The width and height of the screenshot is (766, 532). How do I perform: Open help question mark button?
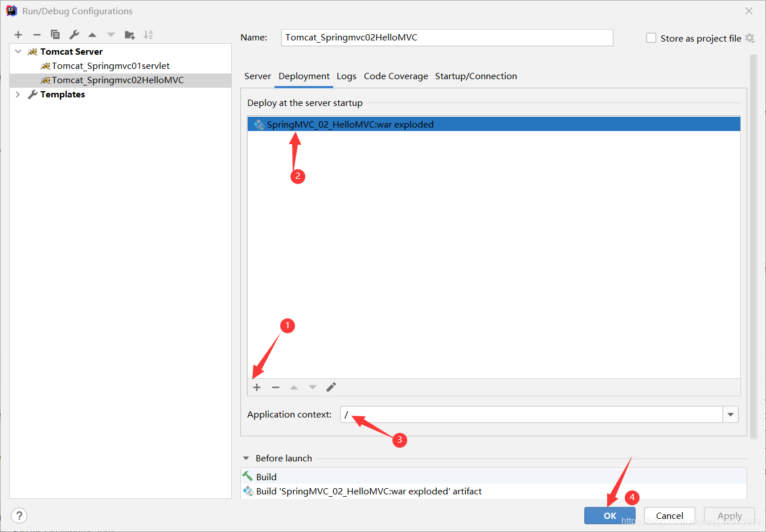pyautogui.click(x=19, y=515)
